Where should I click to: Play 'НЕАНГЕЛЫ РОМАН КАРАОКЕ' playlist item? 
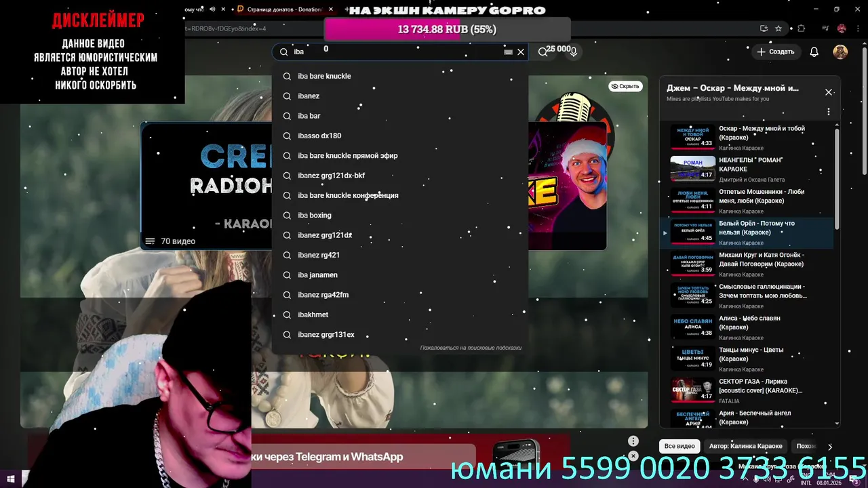747,169
